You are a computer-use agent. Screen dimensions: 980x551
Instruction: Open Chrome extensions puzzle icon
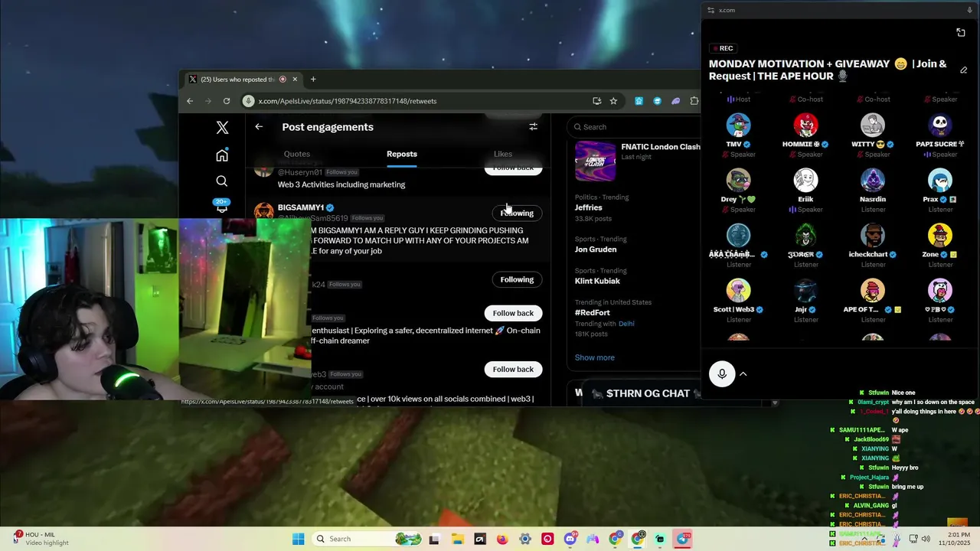pyautogui.click(x=694, y=101)
